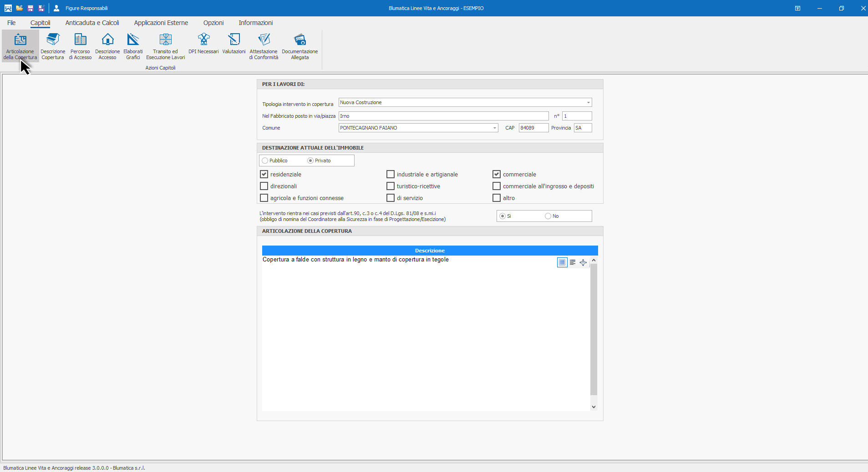Open the File menu

(x=11, y=23)
